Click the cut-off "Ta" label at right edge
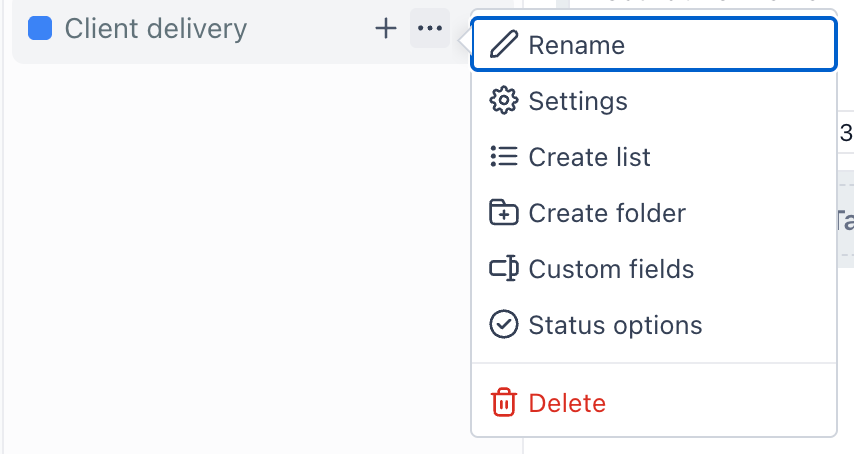The image size is (854, 454). click(x=845, y=221)
